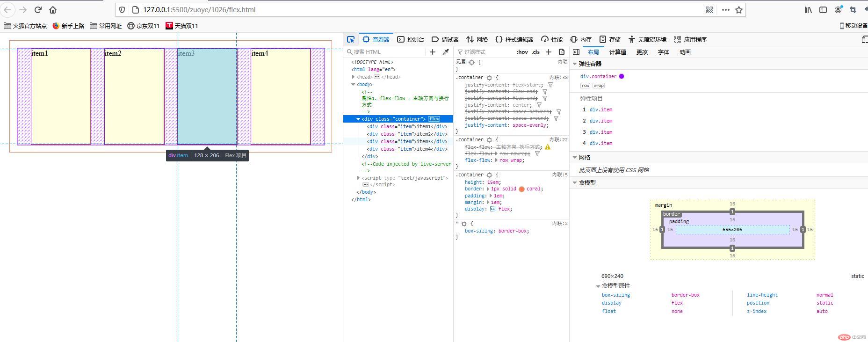The width and height of the screenshot is (868, 342).
Task: Open the flexbox editor next to display
Action: pyautogui.click(x=493, y=209)
